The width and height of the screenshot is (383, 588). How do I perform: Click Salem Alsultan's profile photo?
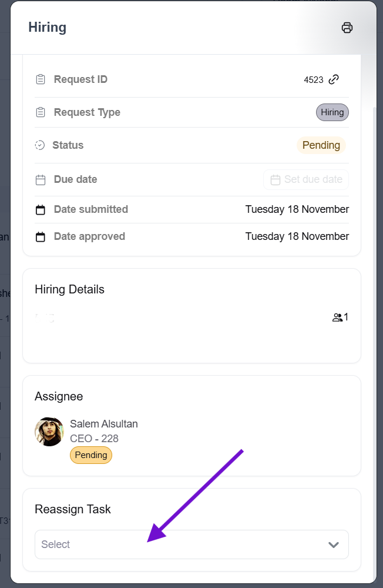coord(49,432)
